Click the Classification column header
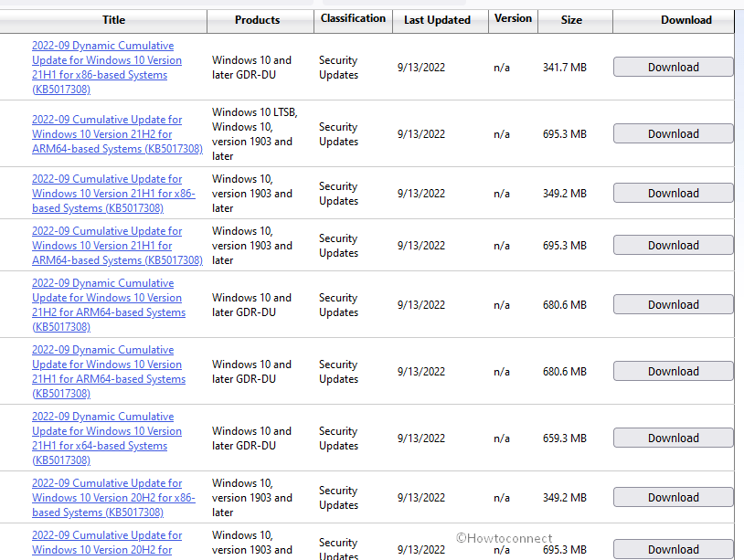 click(353, 19)
